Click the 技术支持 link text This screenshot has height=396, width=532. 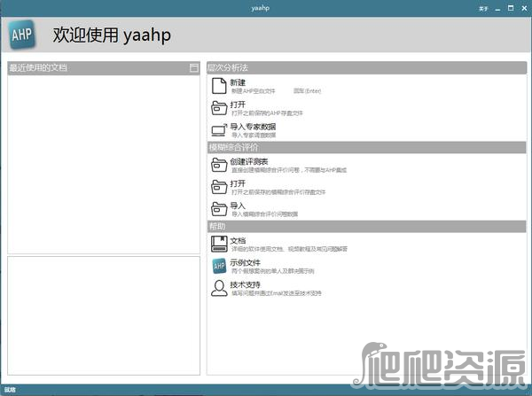[245, 284]
